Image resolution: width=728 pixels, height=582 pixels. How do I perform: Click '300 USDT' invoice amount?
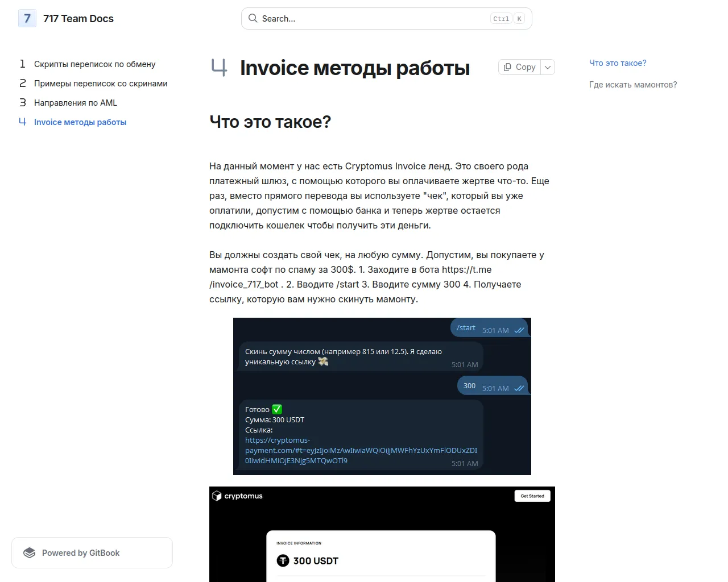(x=316, y=561)
